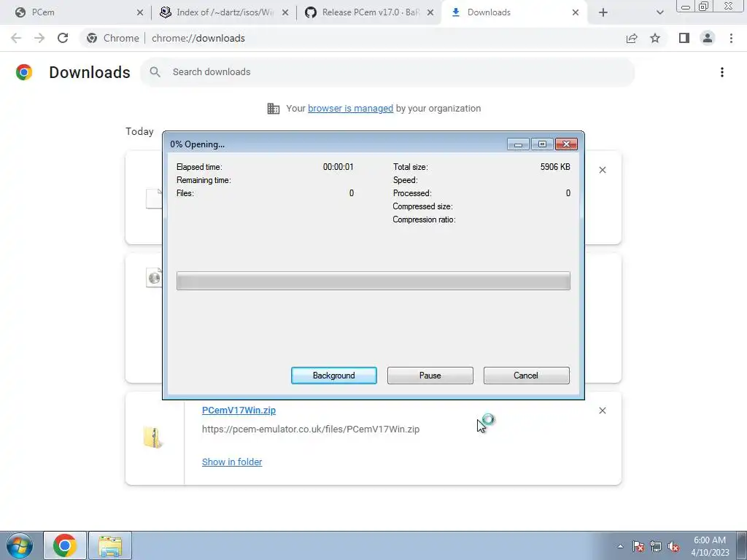Show PCemV17Win.zip in folder

pos(232,462)
